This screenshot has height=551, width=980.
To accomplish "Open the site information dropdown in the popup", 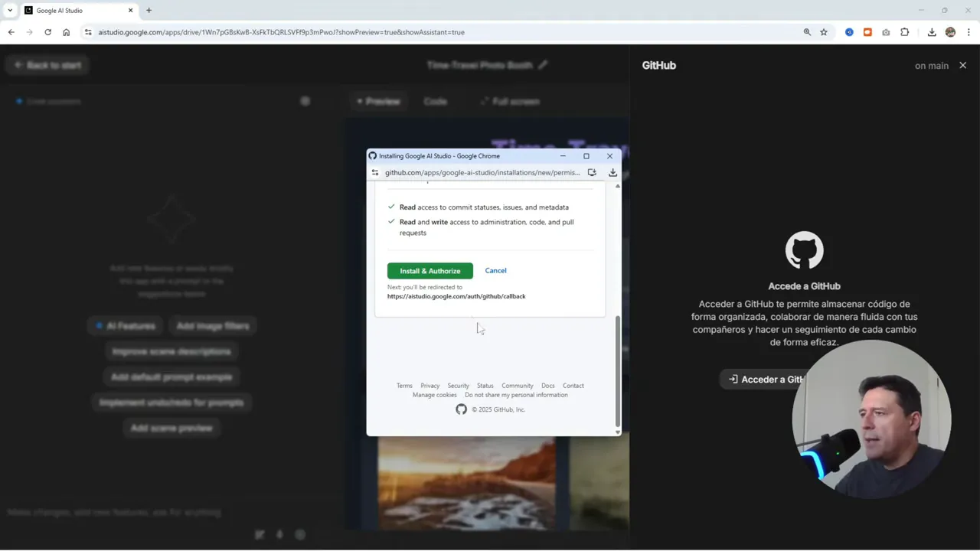I will (375, 172).
